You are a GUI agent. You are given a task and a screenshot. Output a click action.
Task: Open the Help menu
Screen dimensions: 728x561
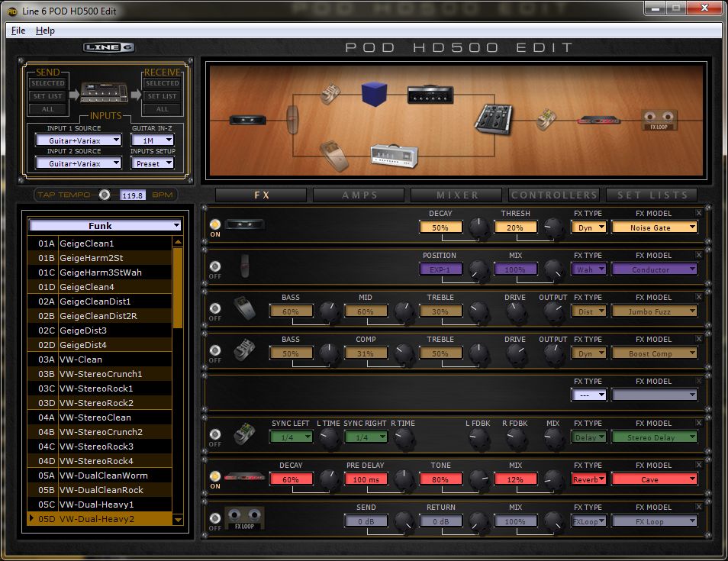click(x=45, y=31)
